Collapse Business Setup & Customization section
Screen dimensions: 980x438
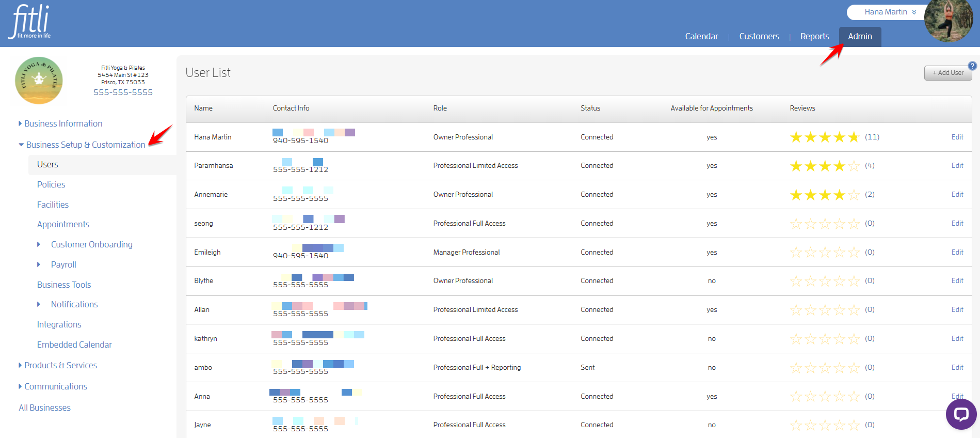click(82, 145)
